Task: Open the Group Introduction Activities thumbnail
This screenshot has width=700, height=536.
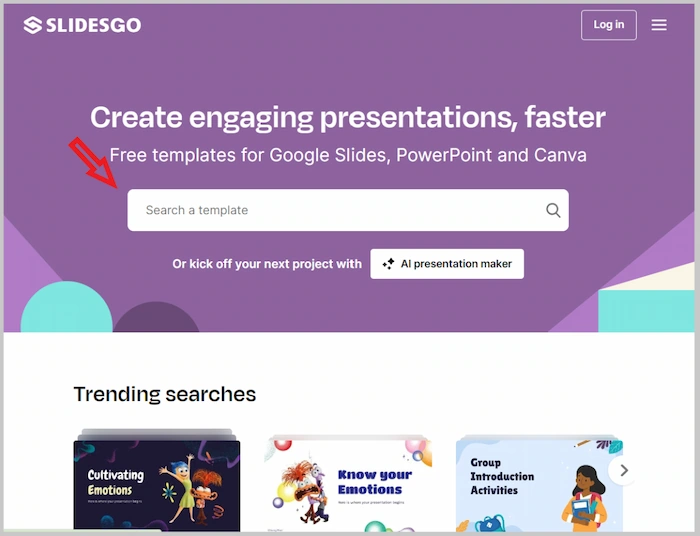Action: coord(538,485)
